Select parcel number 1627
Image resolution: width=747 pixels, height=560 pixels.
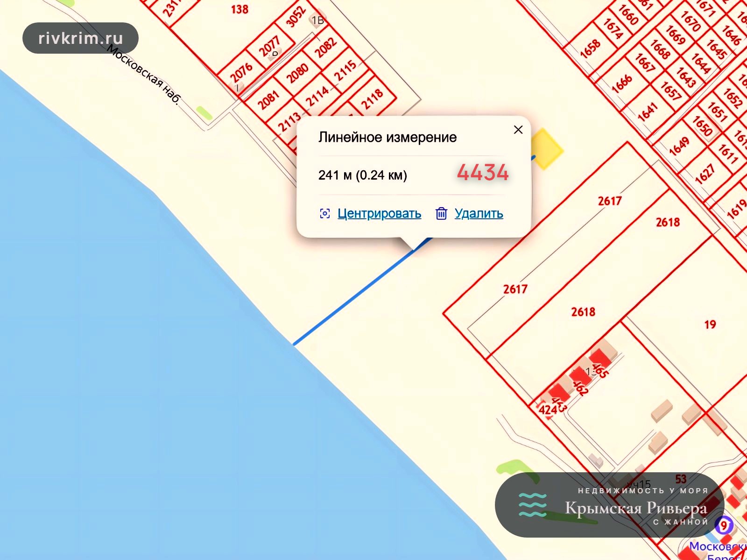click(705, 174)
